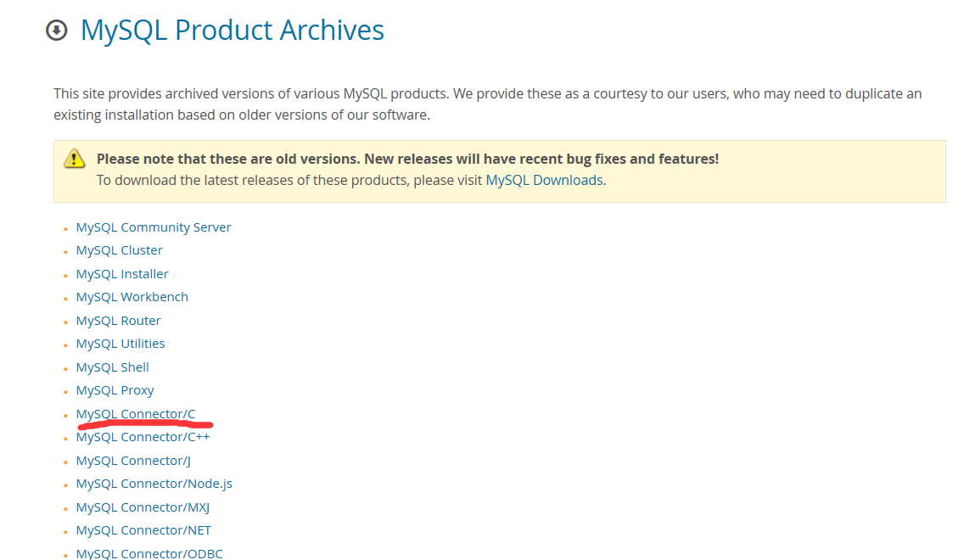This screenshot has width=964, height=560.
Task: Click the MySQL Product Archives page heading
Action: click(x=232, y=30)
